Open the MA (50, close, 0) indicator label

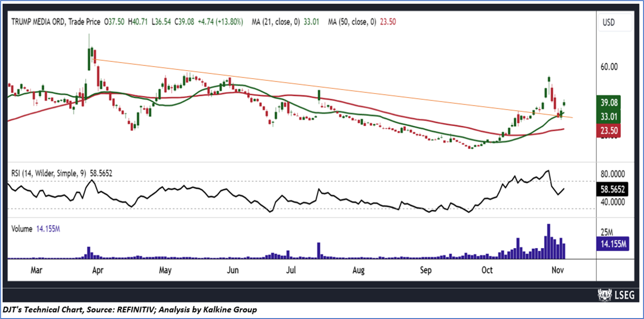tap(352, 21)
